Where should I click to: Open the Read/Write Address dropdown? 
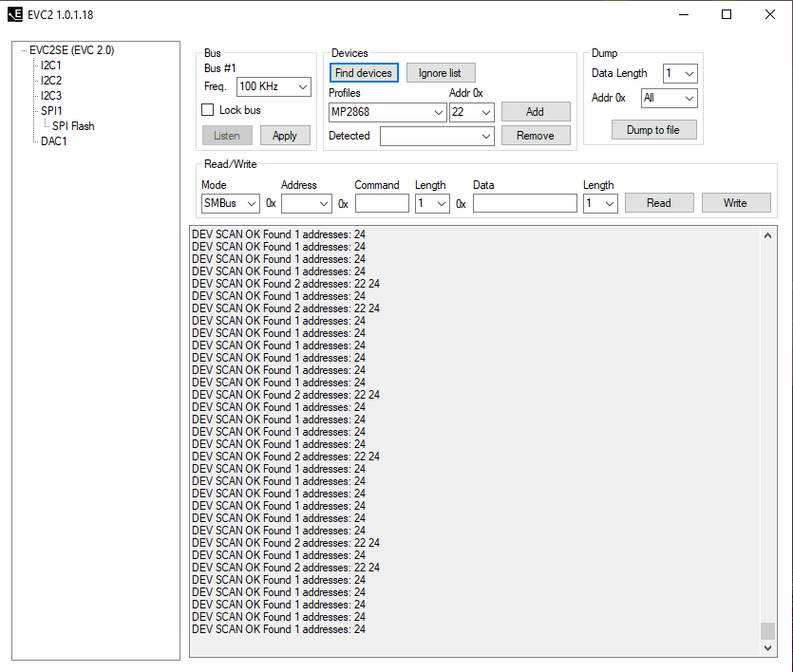(x=307, y=203)
